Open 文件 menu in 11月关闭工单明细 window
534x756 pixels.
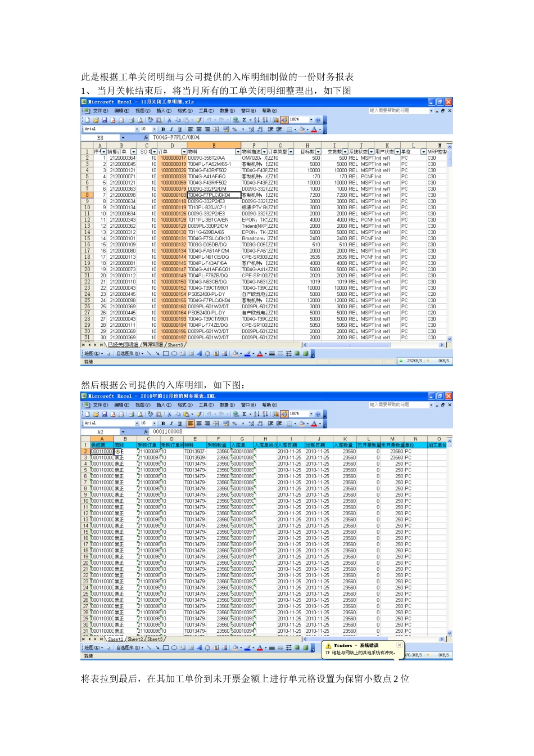pos(101,111)
